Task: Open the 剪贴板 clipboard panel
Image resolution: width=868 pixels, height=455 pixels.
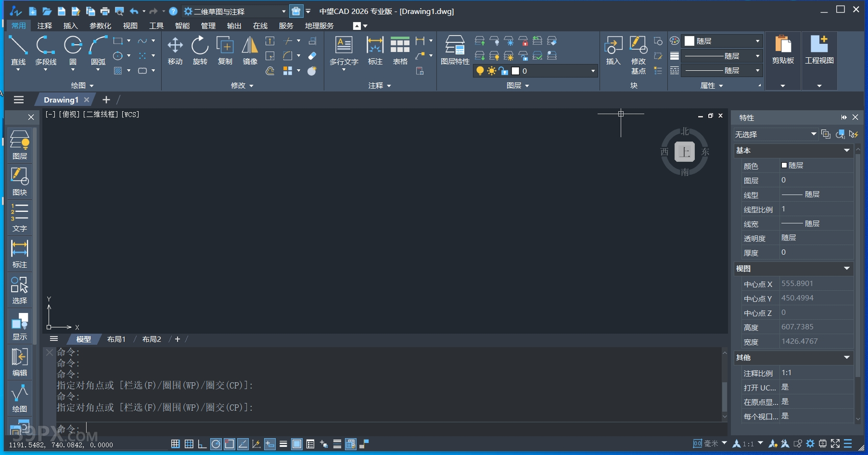Action: point(783,61)
